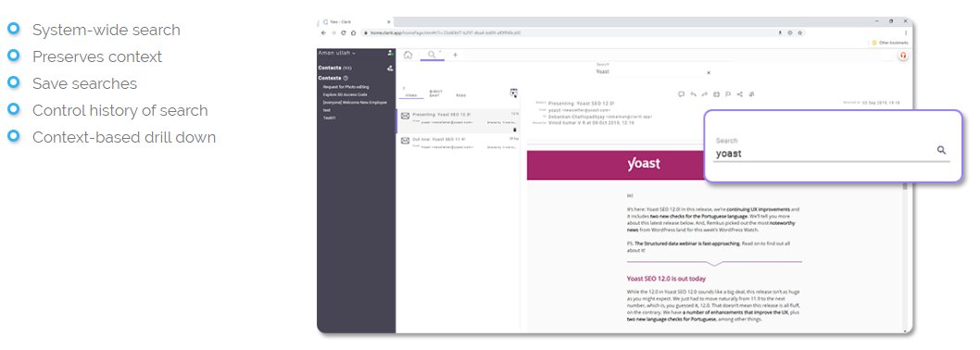Screen dimensions: 980x350
Task: Select the Test01 context in sidebar
Action: coord(329,118)
